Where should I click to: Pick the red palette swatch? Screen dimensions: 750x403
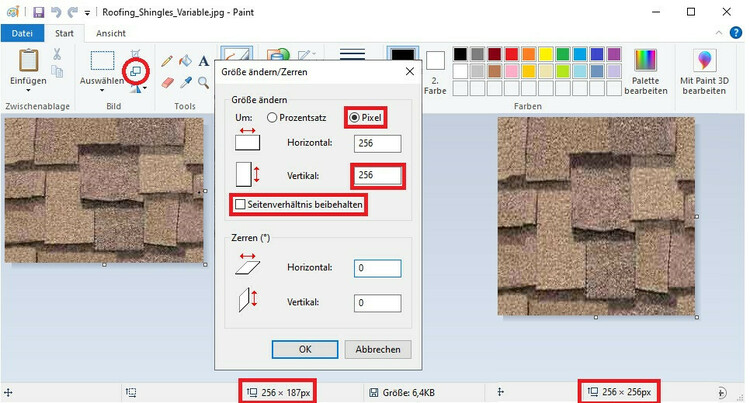point(511,54)
